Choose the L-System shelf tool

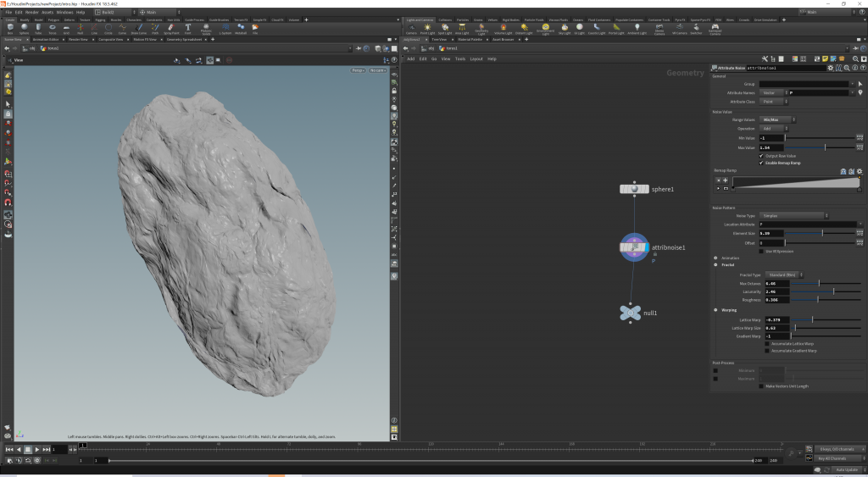(225, 28)
